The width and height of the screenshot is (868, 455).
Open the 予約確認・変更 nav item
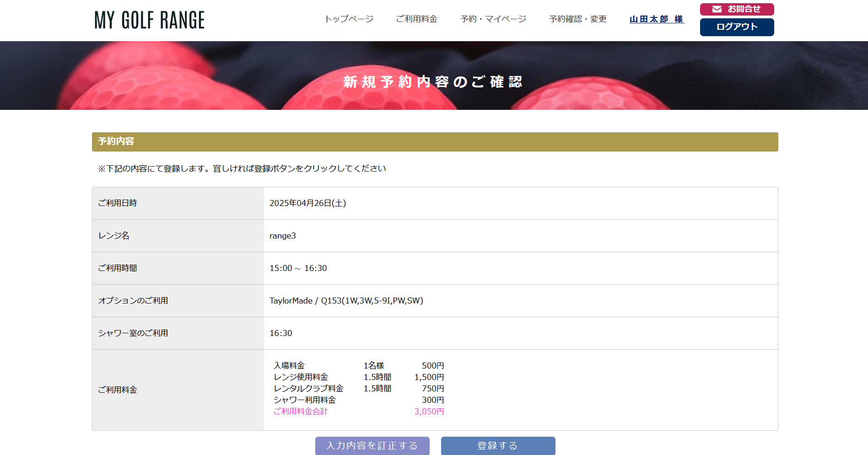[x=577, y=19]
